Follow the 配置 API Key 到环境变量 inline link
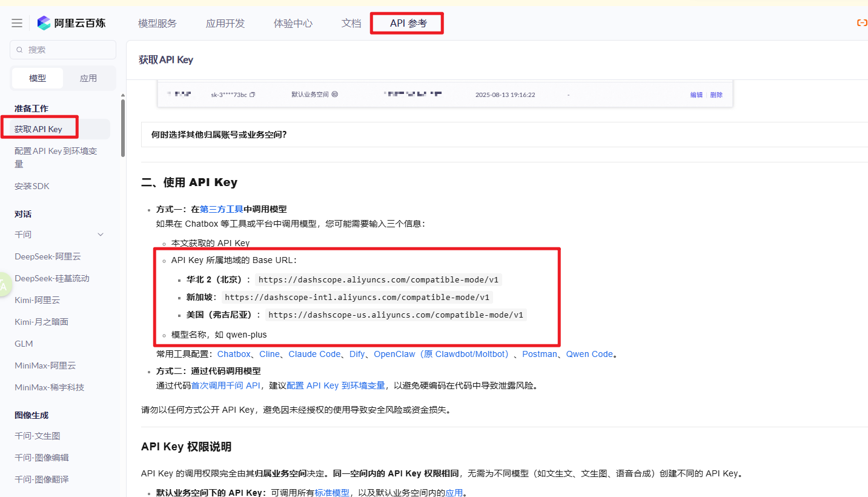 336,385
